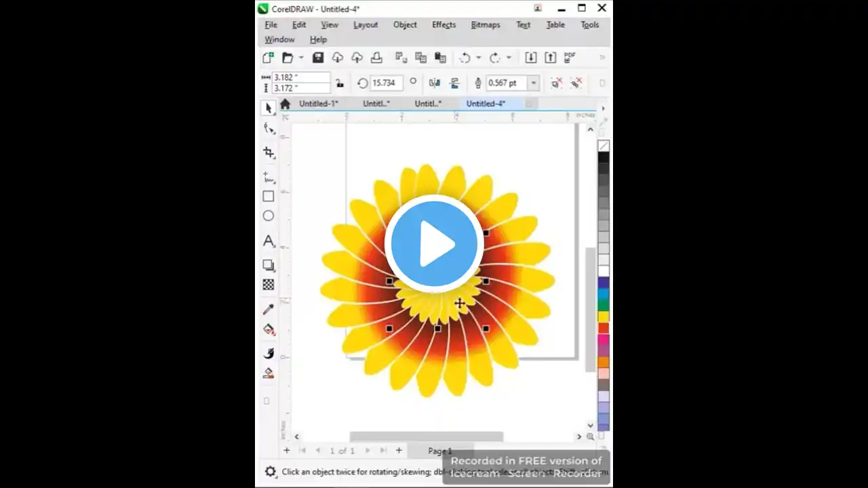The height and width of the screenshot is (488, 868).
Task: Open the File menu
Action: click(271, 25)
